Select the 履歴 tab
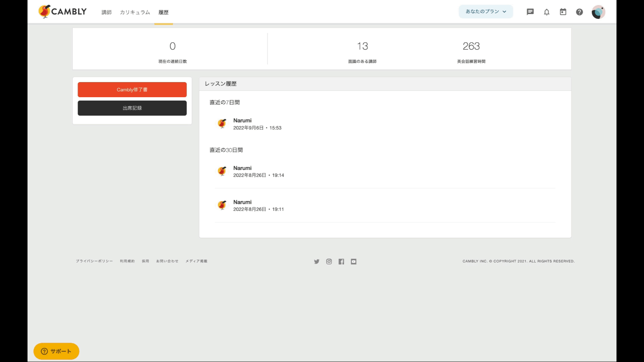 click(x=164, y=12)
